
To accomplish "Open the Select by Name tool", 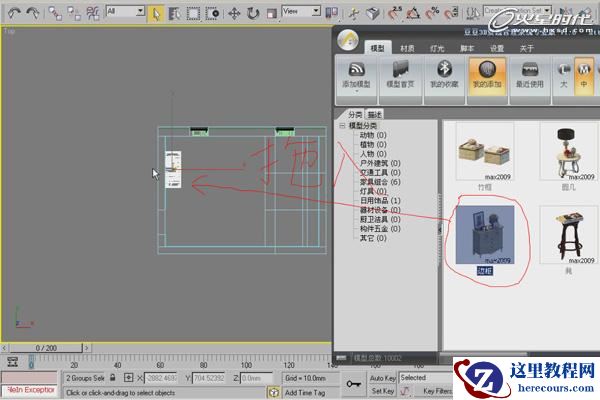I will 174,14.
